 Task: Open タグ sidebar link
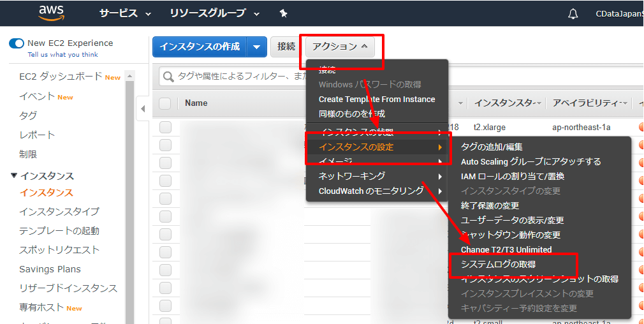click(28, 116)
